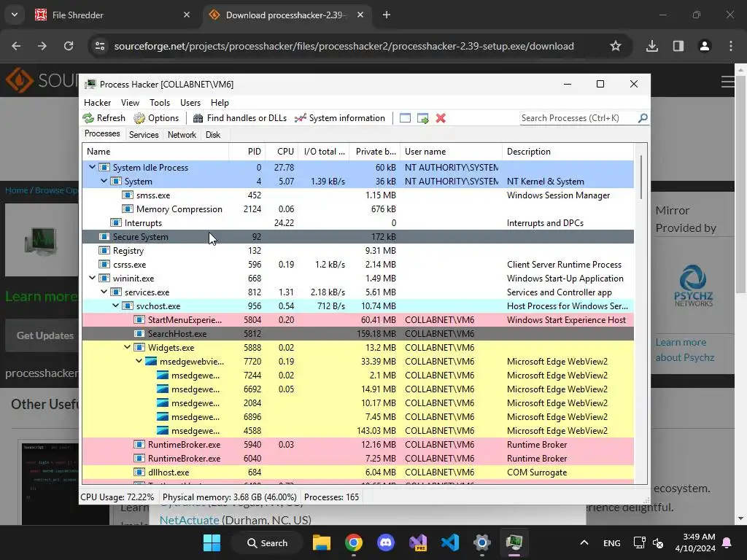Collapse the Widgets.exe tree node

(x=127, y=347)
